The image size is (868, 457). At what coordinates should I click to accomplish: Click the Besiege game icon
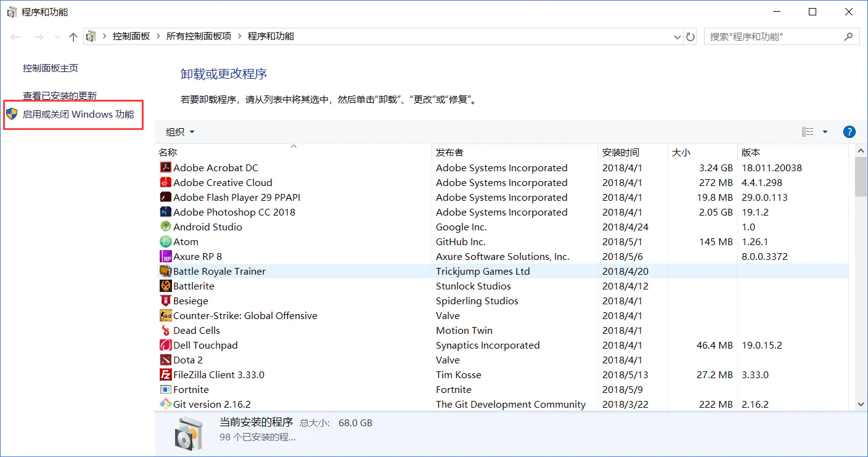click(165, 301)
